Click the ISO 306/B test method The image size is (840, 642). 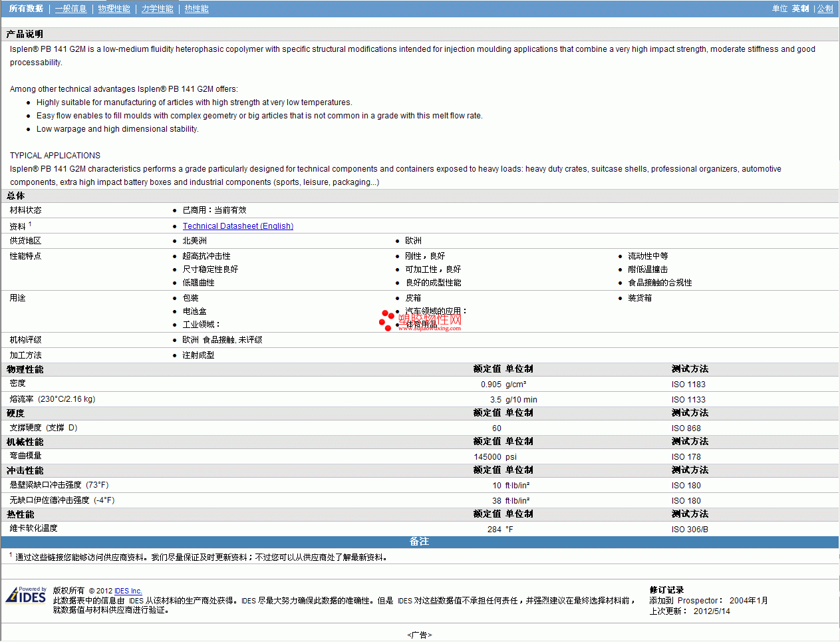[690, 530]
